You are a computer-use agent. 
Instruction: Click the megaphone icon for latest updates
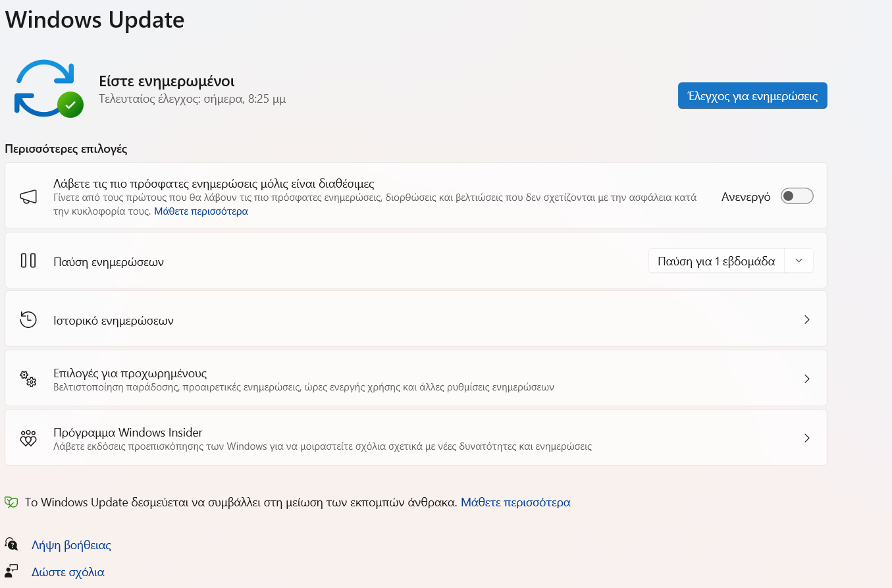(x=28, y=196)
